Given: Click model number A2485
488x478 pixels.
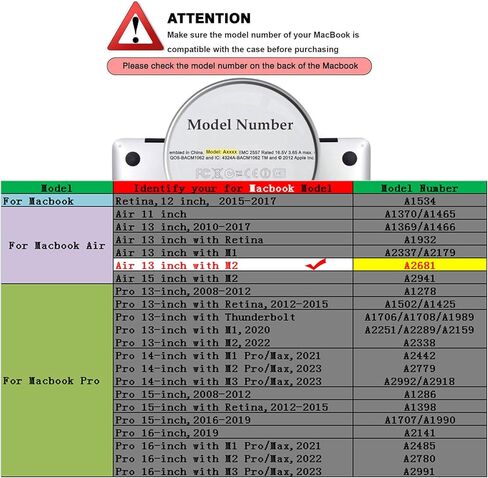Looking at the screenshot, I should [x=419, y=446].
